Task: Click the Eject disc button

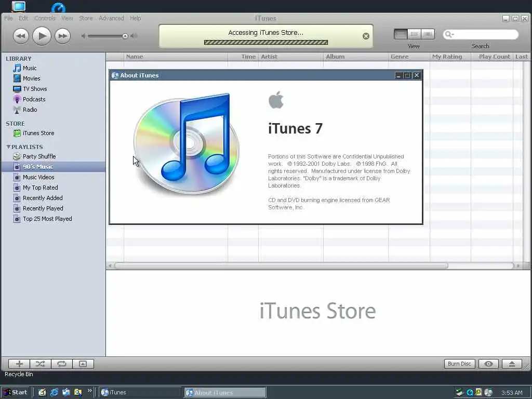Action: (512, 364)
